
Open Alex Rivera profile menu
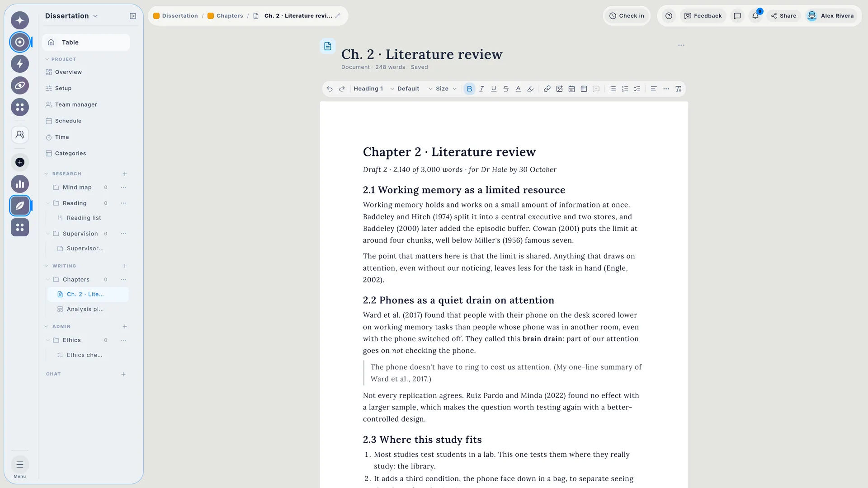[x=831, y=16]
